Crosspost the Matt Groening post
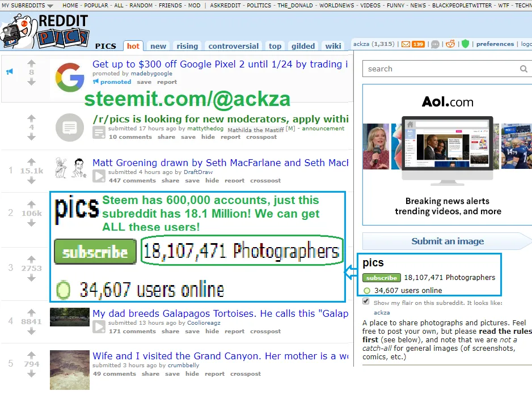Image resolution: width=532 pixels, height=395 pixels. click(265, 180)
